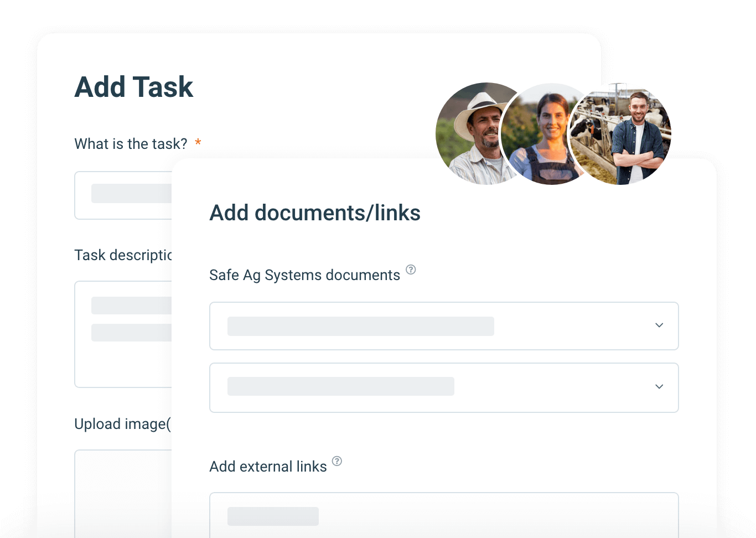Select the first Safe Ag Systems documents field
Screen dimensions: 756x538
coord(432,326)
